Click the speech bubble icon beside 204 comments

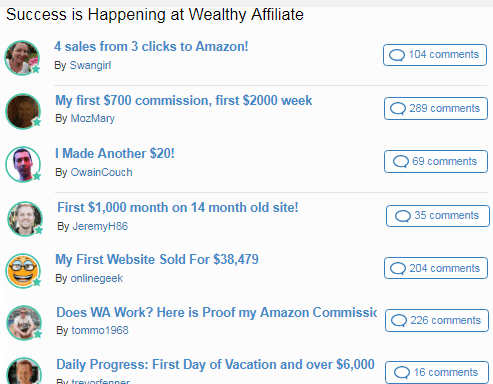398,268
